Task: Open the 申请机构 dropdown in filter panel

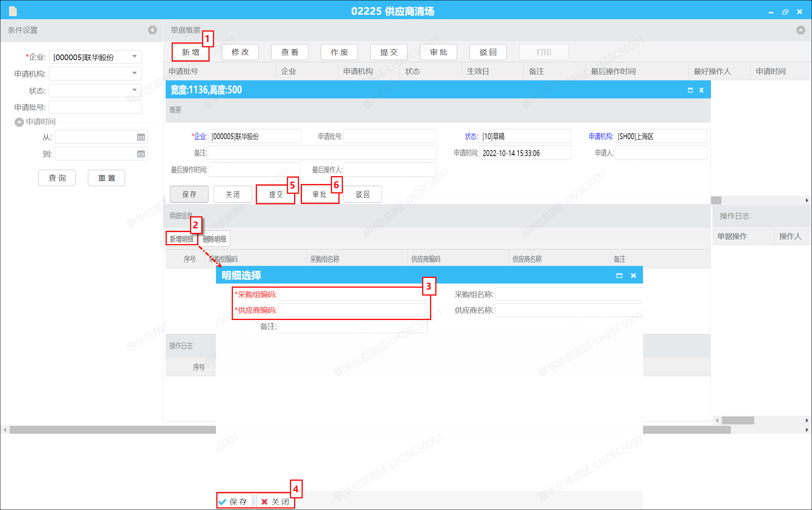Action: (134, 73)
